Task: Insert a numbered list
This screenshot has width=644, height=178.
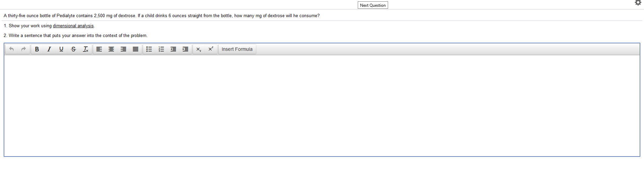Action: point(161,49)
